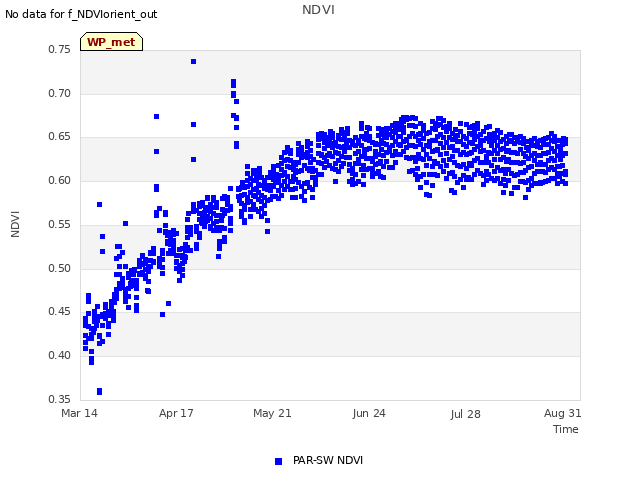Click the Apr 17 x-axis tick label
This screenshot has width=640, height=480.
(176, 413)
